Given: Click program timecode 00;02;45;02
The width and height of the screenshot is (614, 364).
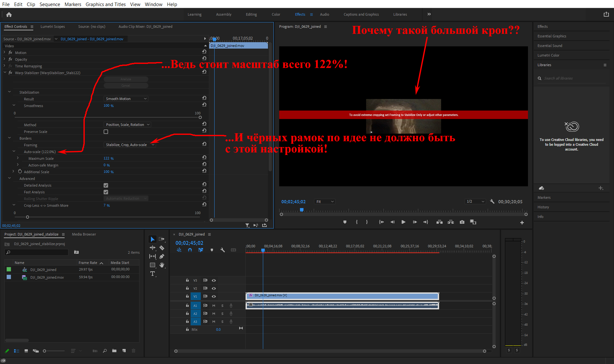Looking at the screenshot, I should click(293, 202).
